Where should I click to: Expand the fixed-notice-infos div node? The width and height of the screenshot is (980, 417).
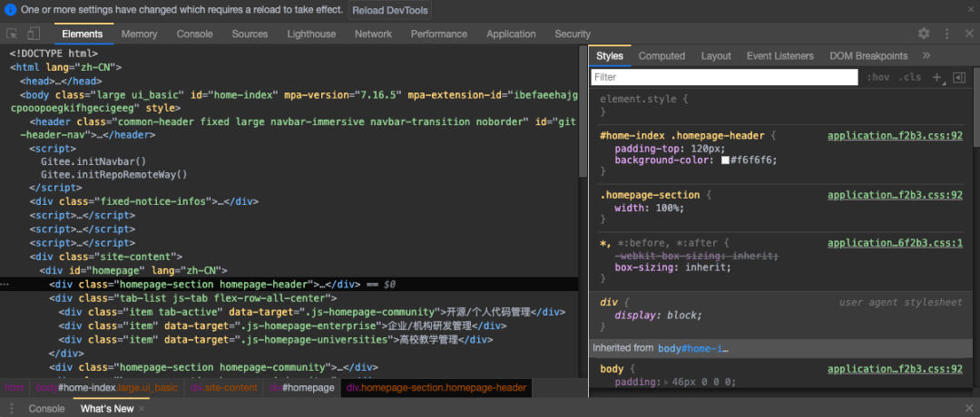pyautogui.click(x=143, y=201)
